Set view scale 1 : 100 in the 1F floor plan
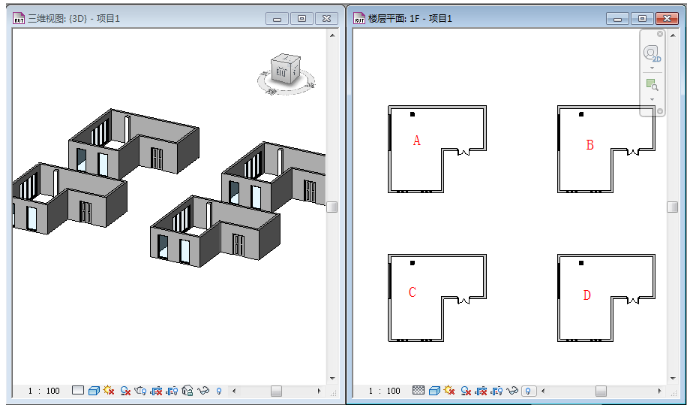 [384, 391]
